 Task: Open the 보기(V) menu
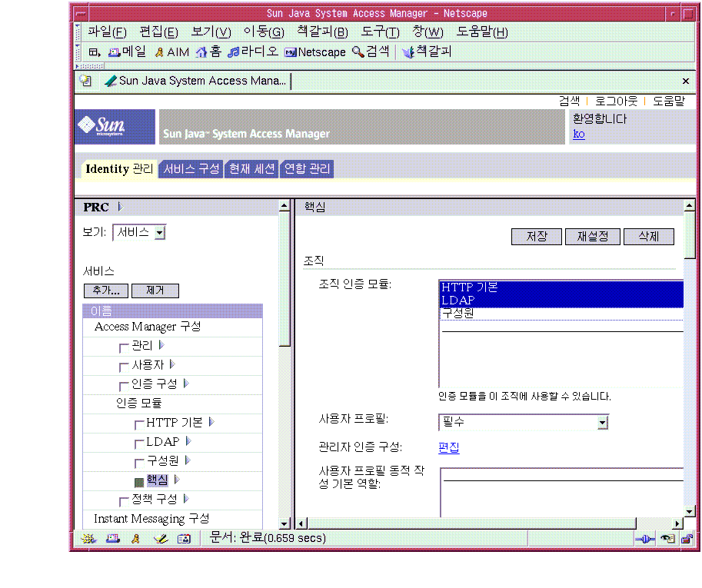(211, 32)
